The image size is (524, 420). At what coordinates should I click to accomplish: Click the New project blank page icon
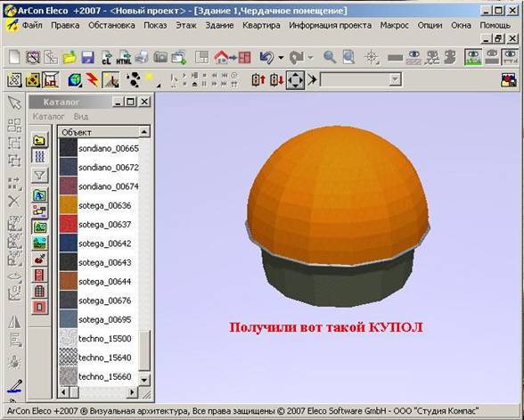tap(14, 57)
